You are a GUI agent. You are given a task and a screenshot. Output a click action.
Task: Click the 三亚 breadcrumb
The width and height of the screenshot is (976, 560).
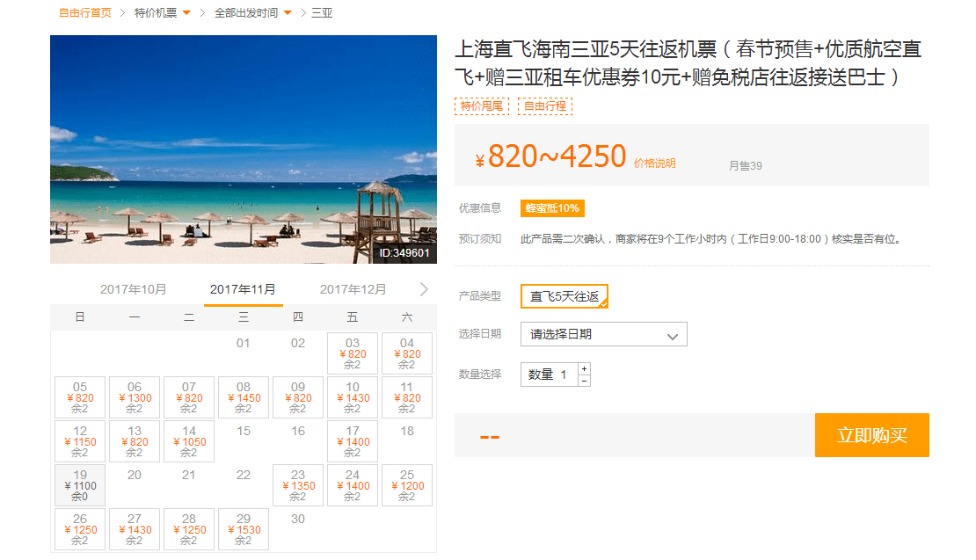click(322, 13)
